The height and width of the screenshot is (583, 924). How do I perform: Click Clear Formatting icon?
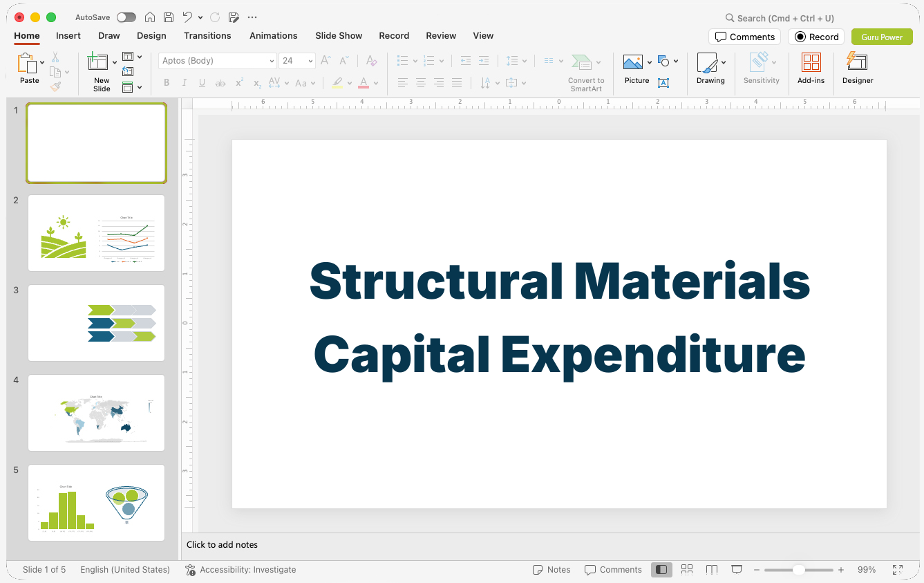point(371,61)
